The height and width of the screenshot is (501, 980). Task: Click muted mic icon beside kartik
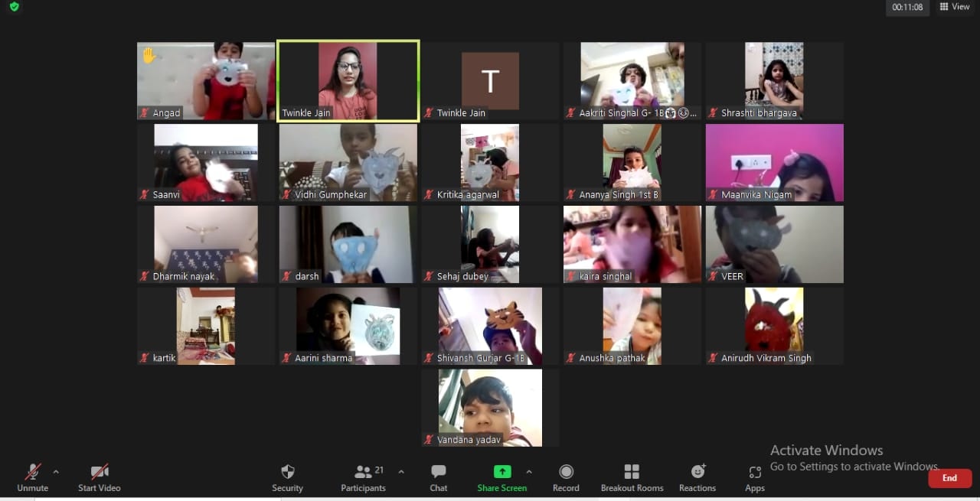(145, 359)
